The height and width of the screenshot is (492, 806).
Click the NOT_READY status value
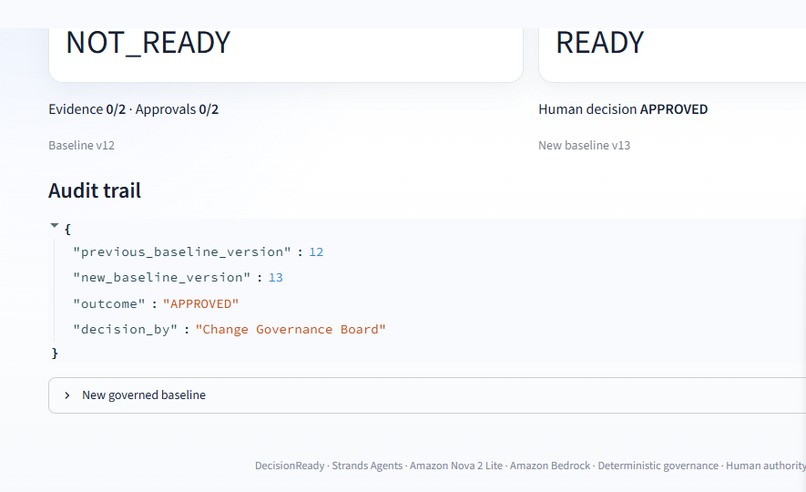point(148,43)
